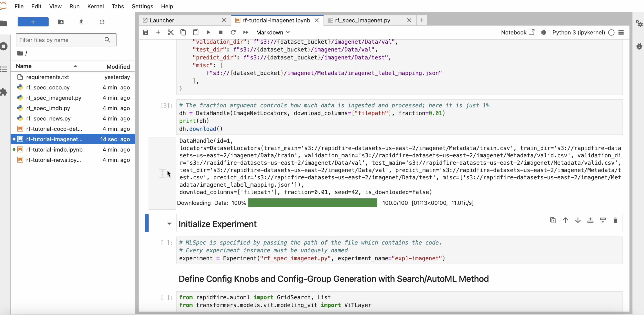Open running terminals and kernels sidebar

point(4,46)
